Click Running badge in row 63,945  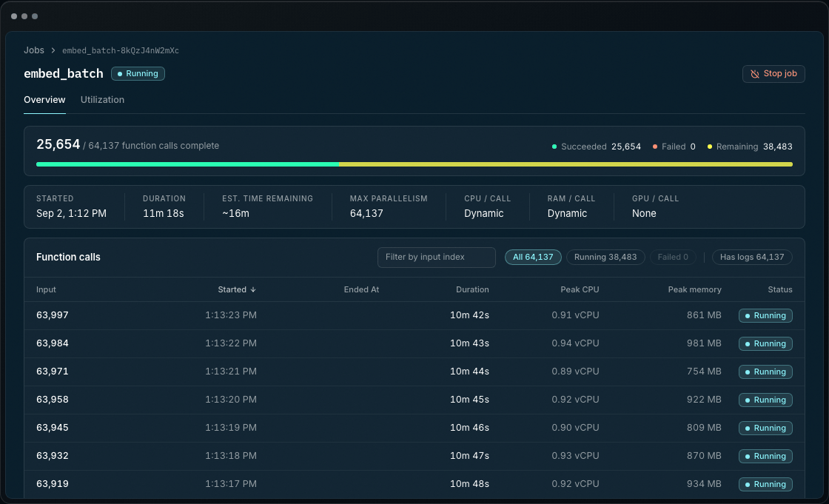(765, 428)
